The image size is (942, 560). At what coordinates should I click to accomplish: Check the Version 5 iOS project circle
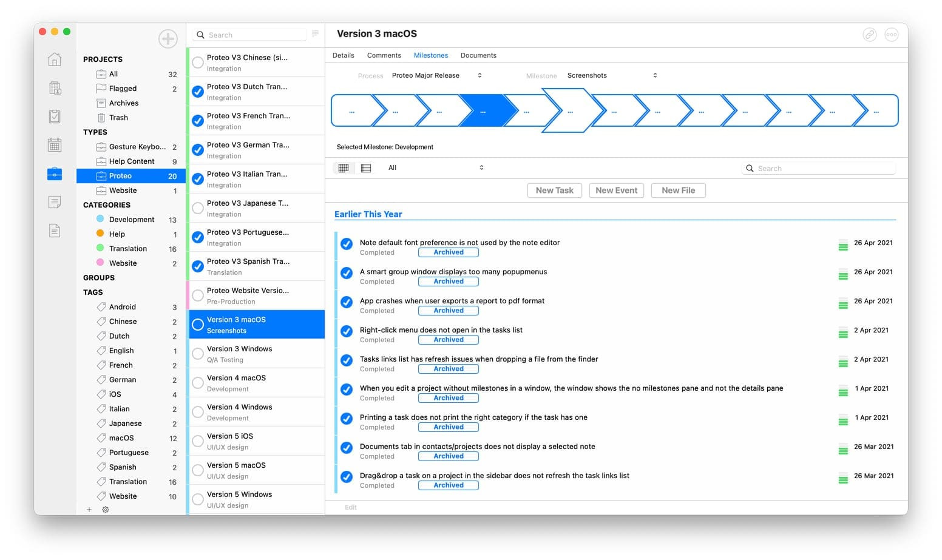pos(198,441)
